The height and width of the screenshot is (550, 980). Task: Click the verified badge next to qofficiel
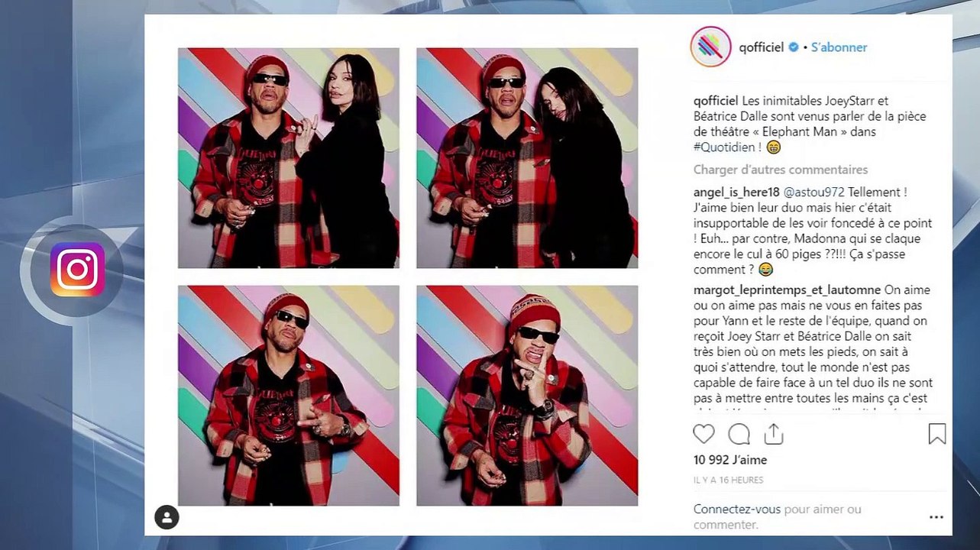coord(794,47)
